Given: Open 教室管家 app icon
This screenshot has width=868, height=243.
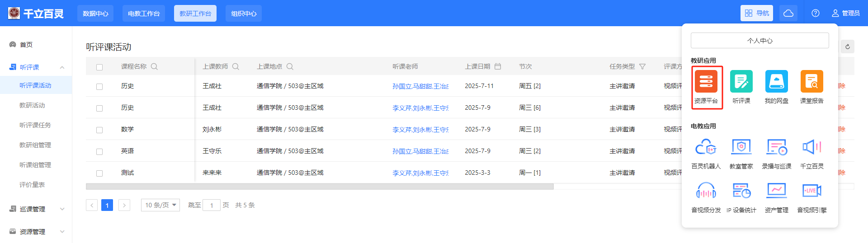Looking at the screenshot, I should point(741,147).
